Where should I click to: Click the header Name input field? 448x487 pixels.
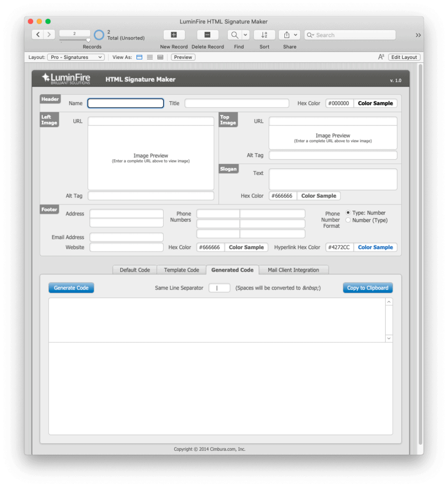click(x=126, y=103)
